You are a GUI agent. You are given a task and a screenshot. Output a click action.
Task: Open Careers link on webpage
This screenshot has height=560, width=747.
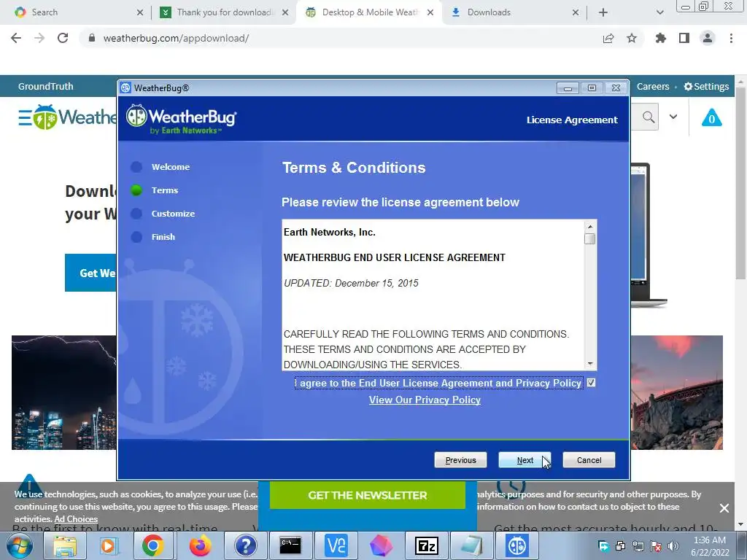(653, 86)
